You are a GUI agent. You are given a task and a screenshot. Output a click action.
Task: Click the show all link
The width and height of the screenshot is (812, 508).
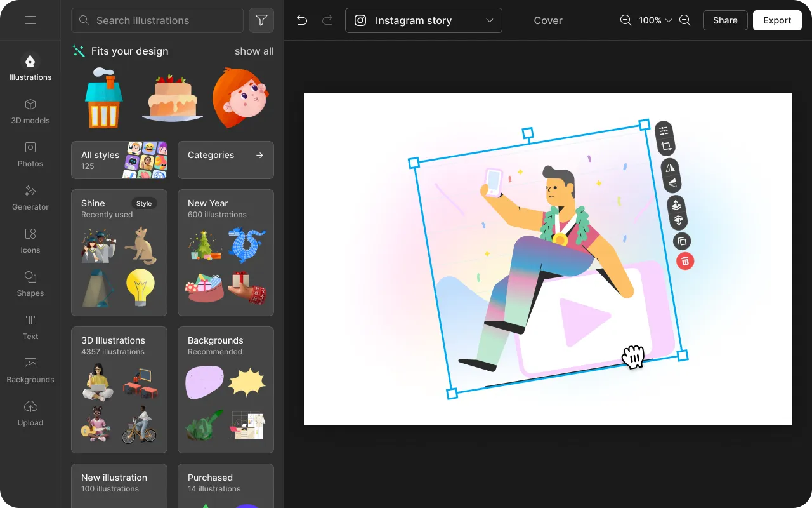(x=254, y=51)
